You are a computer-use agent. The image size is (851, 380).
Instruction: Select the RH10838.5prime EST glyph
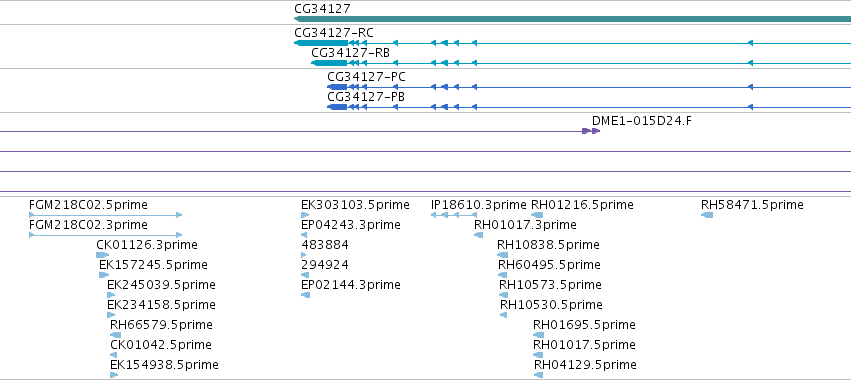503,255
